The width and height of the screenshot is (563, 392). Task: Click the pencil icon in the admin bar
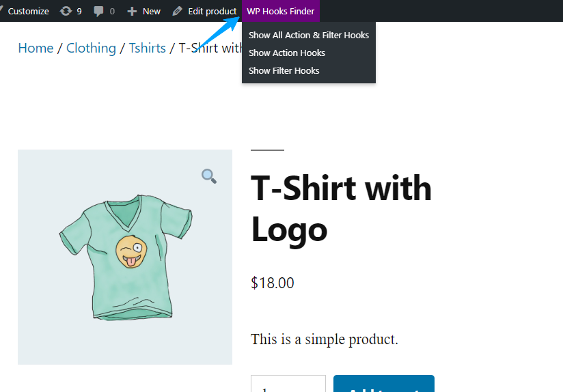[x=178, y=11]
